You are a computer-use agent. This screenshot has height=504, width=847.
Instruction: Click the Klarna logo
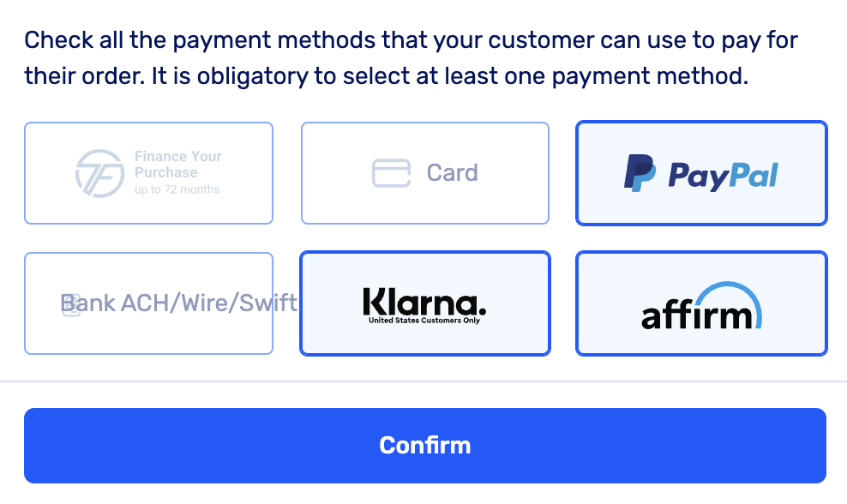(424, 302)
